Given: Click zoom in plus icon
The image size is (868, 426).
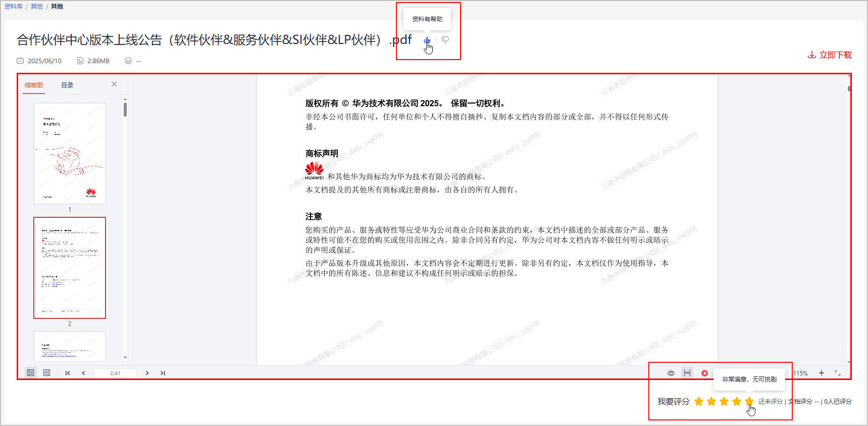Looking at the screenshot, I should pyautogui.click(x=822, y=373).
